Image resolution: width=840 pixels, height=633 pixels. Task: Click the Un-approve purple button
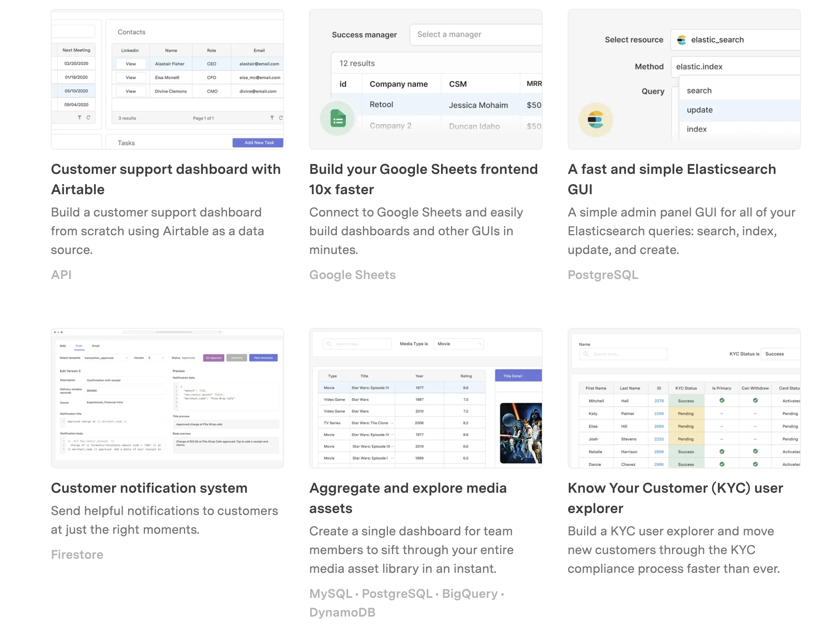(x=213, y=358)
